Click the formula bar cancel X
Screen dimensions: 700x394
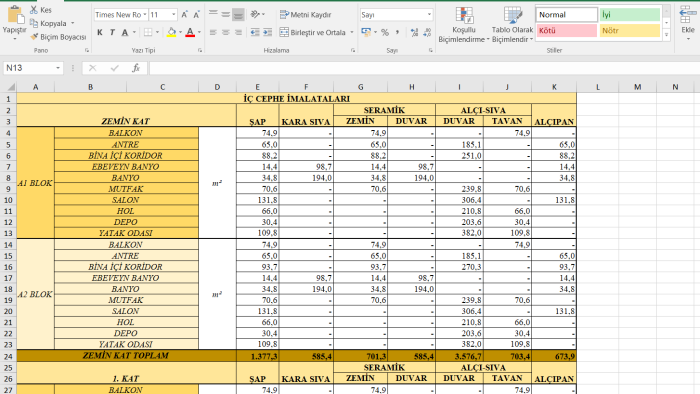tap(92, 68)
